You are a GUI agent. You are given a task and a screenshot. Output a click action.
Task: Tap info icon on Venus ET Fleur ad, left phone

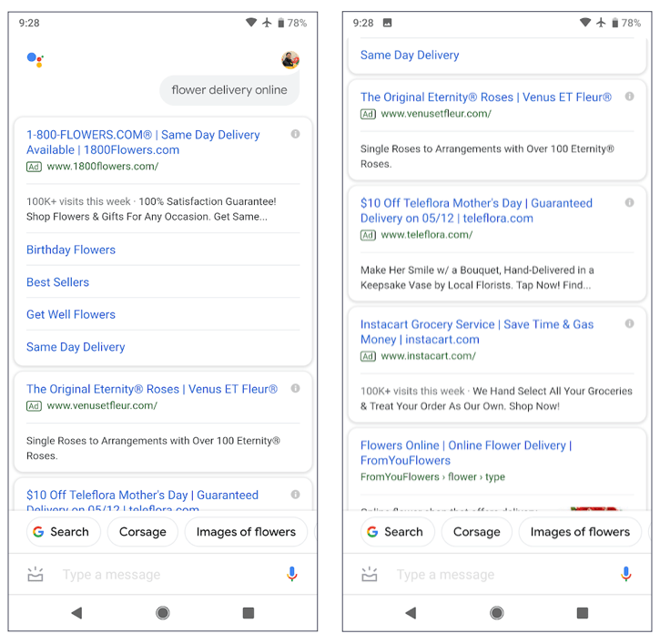click(296, 388)
